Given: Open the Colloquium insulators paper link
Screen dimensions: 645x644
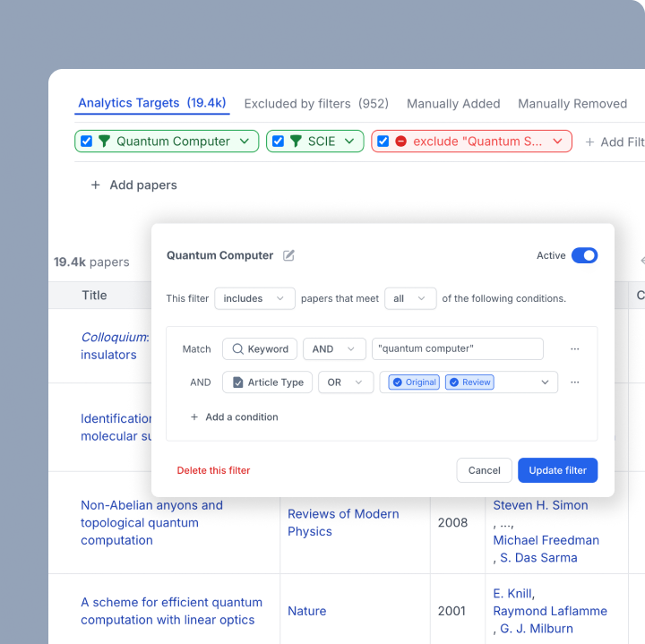Looking at the screenshot, I should 115,346.
